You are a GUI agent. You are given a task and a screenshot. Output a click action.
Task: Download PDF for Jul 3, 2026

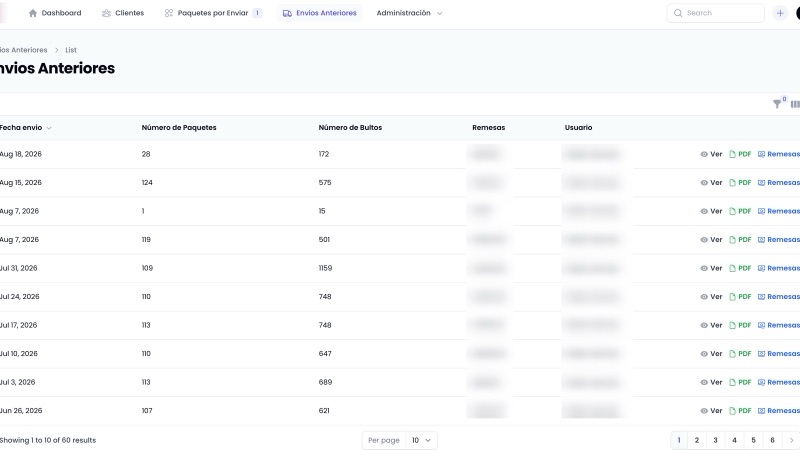click(740, 382)
